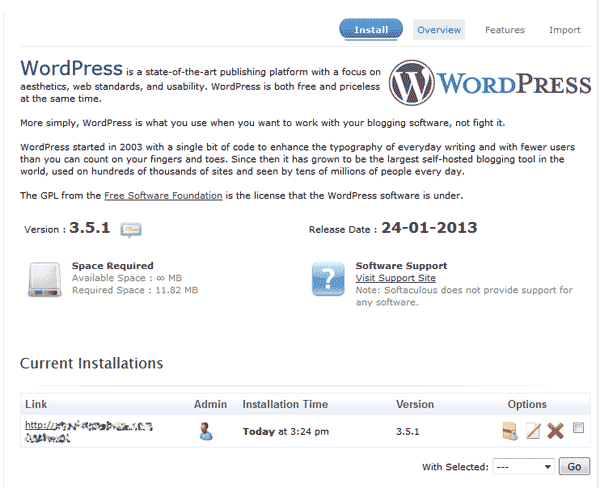This screenshot has height=488, width=600.
Task: Click the blue Install button
Action: [371, 29]
